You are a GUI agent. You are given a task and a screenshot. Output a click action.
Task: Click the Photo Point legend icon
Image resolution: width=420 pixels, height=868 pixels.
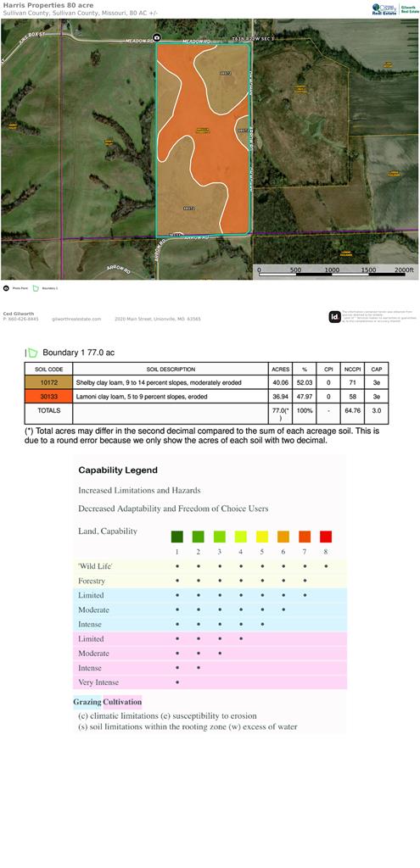coord(6,288)
